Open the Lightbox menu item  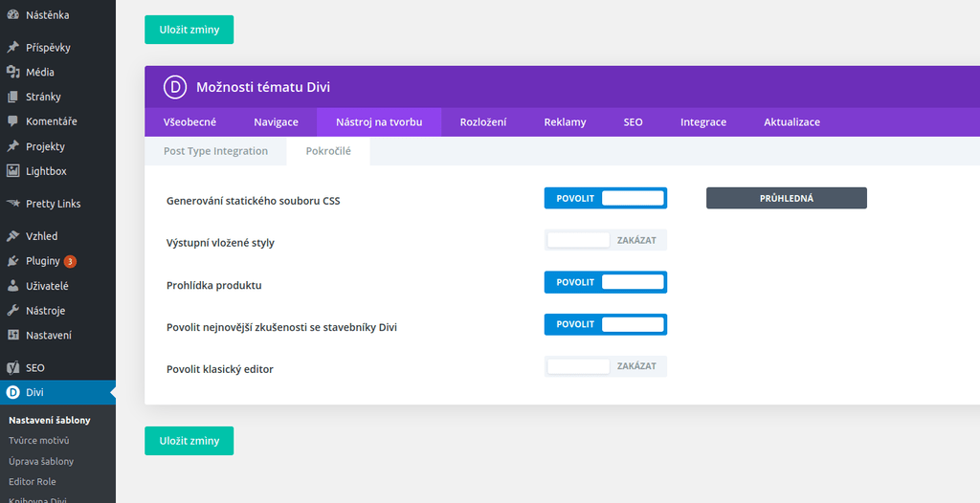point(57,170)
